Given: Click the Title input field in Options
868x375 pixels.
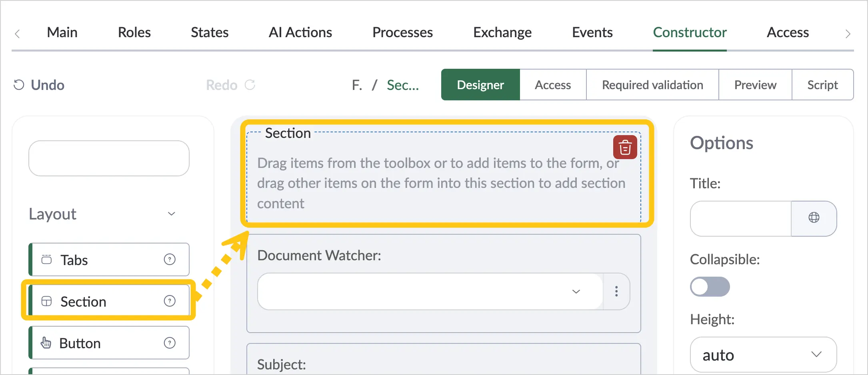Looking at the screenshot, I should click(x=741, y=218).
